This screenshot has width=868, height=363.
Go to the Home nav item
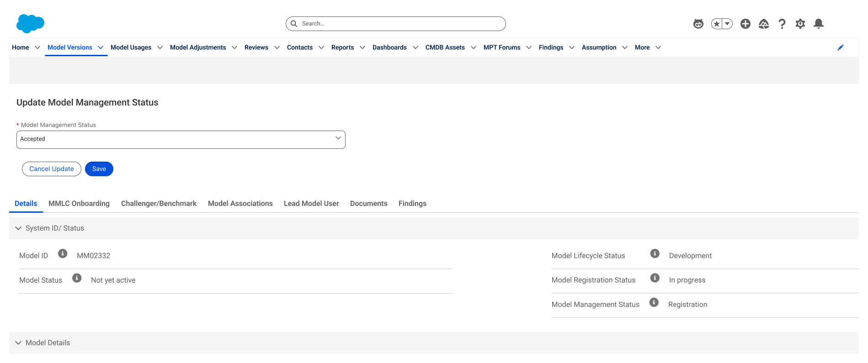21,47
